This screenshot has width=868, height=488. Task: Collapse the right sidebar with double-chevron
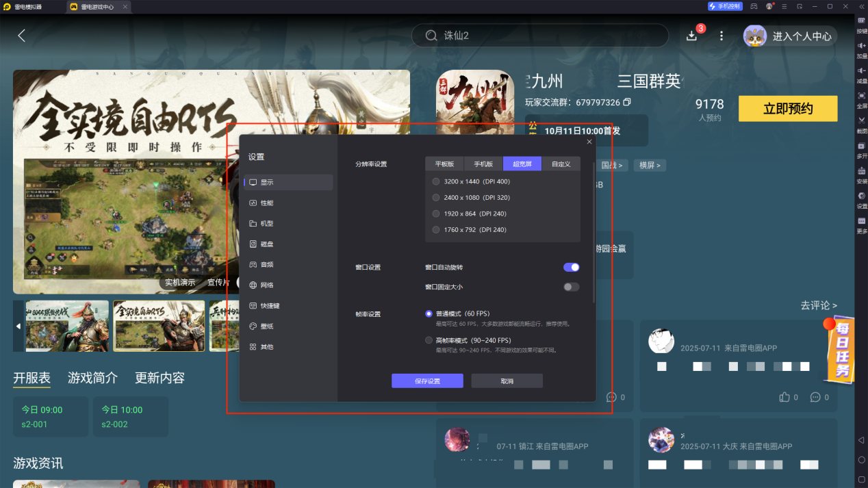click(x=861, y=6)
